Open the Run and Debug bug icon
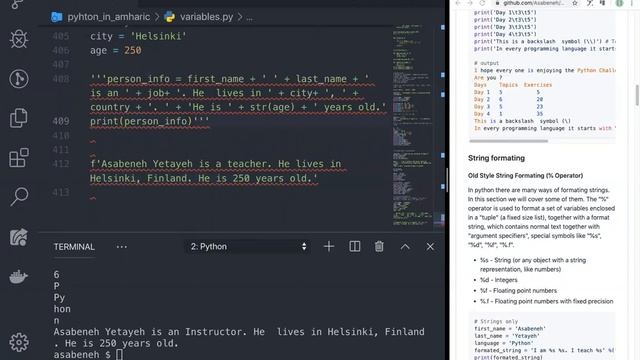The image size is (640, 360). coord(19,39)
